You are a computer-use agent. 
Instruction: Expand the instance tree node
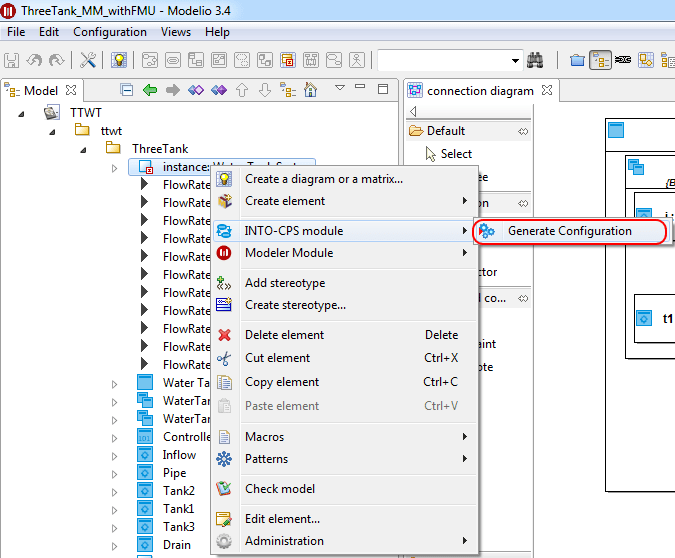point(114,168)
